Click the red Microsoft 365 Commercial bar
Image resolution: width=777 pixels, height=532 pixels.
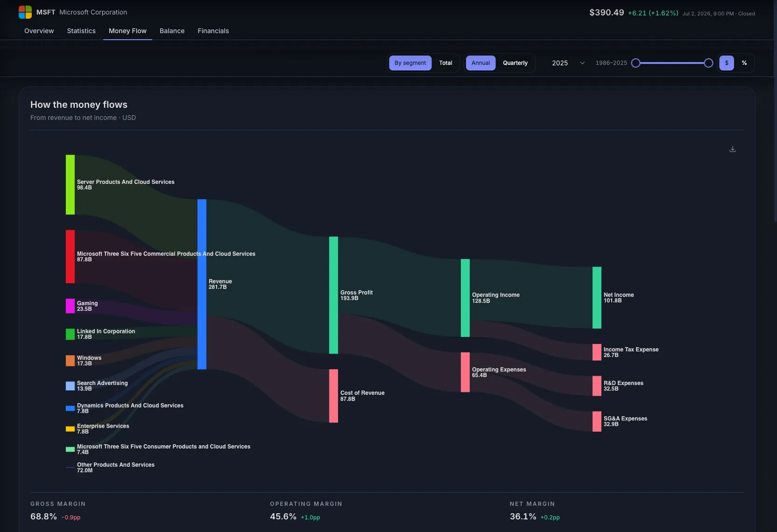pos(70,257)
